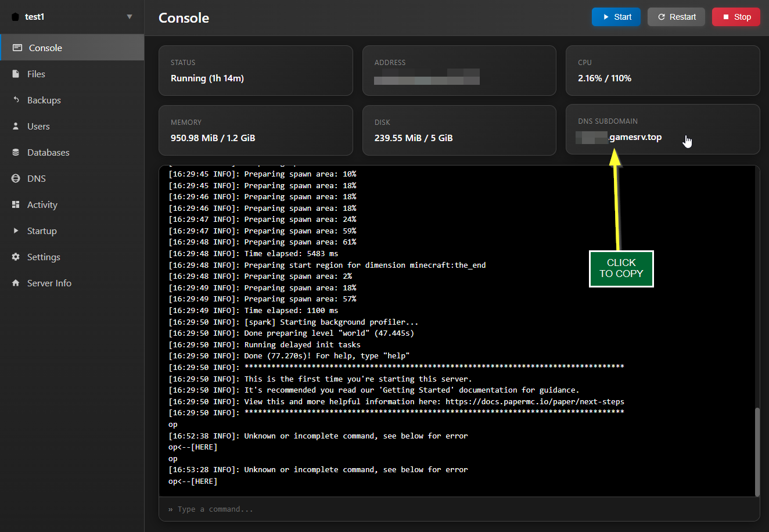769x532 pixels.
Task: Click the 'minecraft:the_end' dimension log line
Action: pyautogui.click(x=327, y=265)
